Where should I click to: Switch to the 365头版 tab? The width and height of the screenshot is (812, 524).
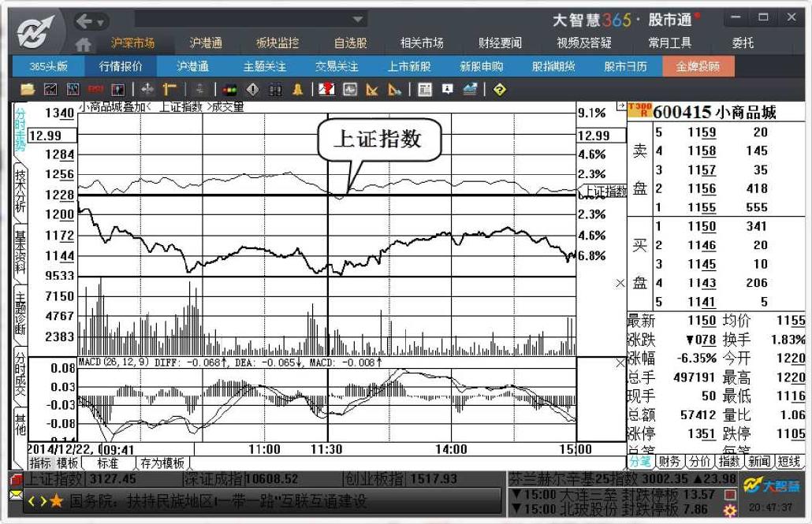48,67
